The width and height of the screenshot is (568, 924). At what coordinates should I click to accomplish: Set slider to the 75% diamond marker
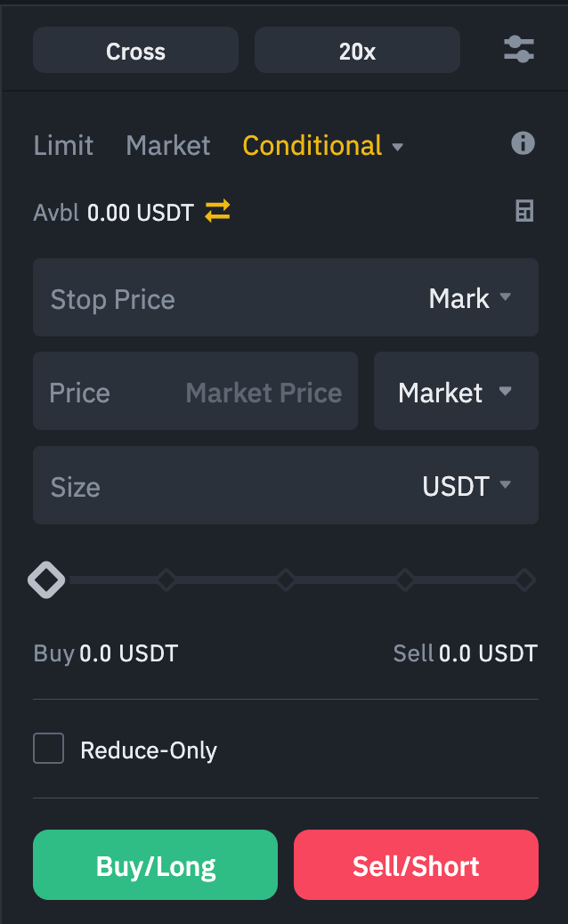point(405,580)
